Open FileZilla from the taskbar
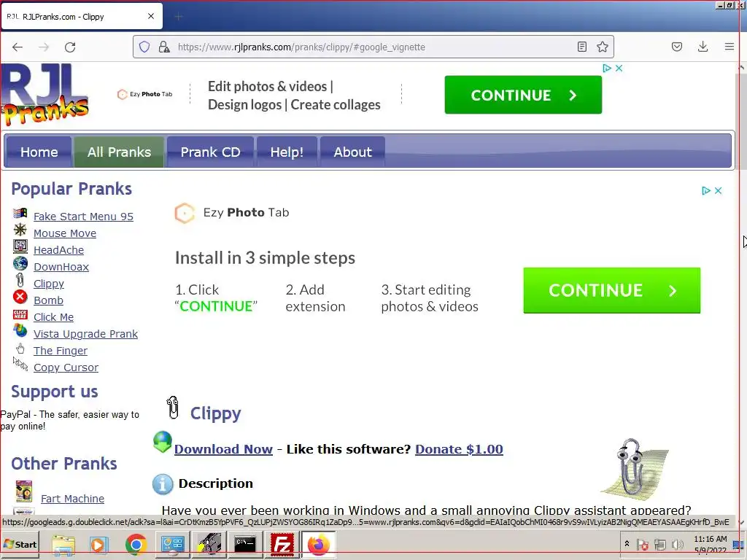 coord(282,545)
